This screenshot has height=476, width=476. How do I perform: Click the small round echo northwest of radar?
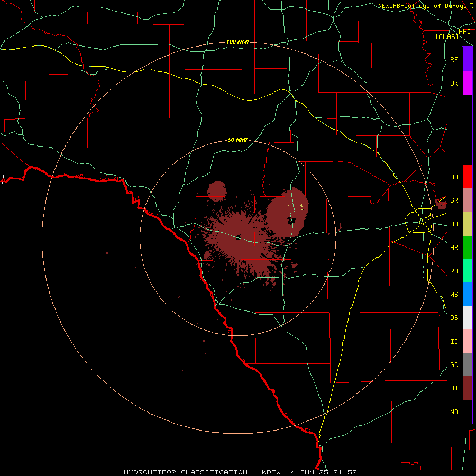[217, 191]
